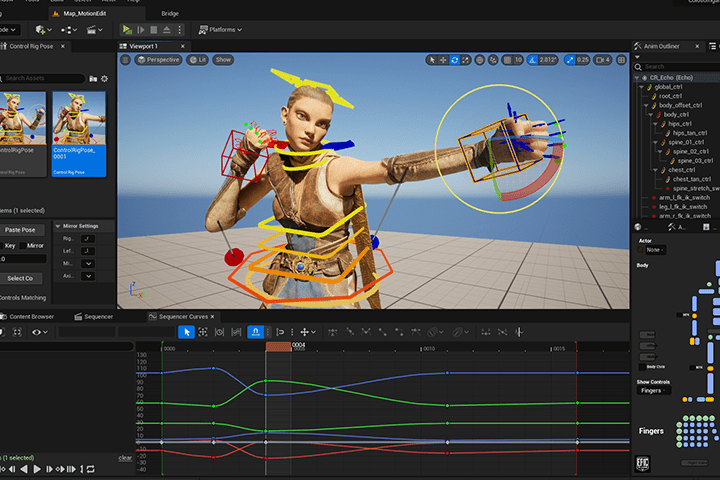Select the viewport Select mode arrow icon

(432, 60)
